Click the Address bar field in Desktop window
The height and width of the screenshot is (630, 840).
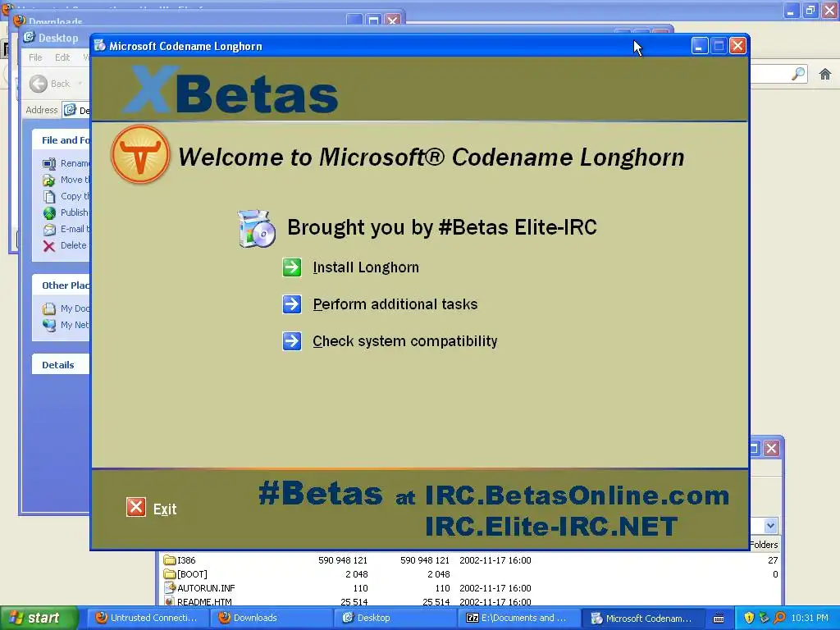76,111
